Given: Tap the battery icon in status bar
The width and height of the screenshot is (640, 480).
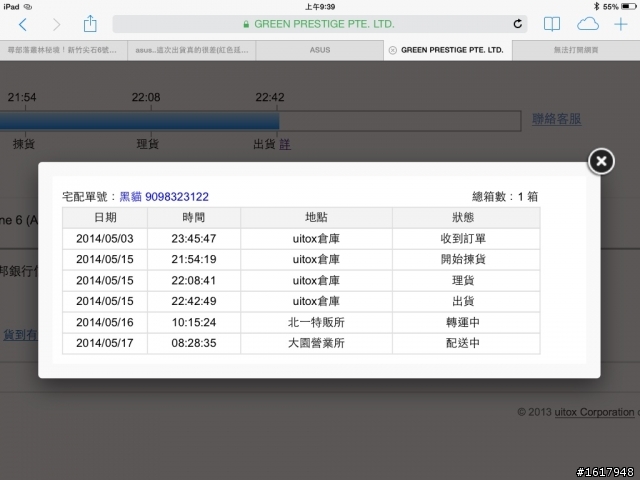Looking at the screenshot, I should (x=629, y=7).
